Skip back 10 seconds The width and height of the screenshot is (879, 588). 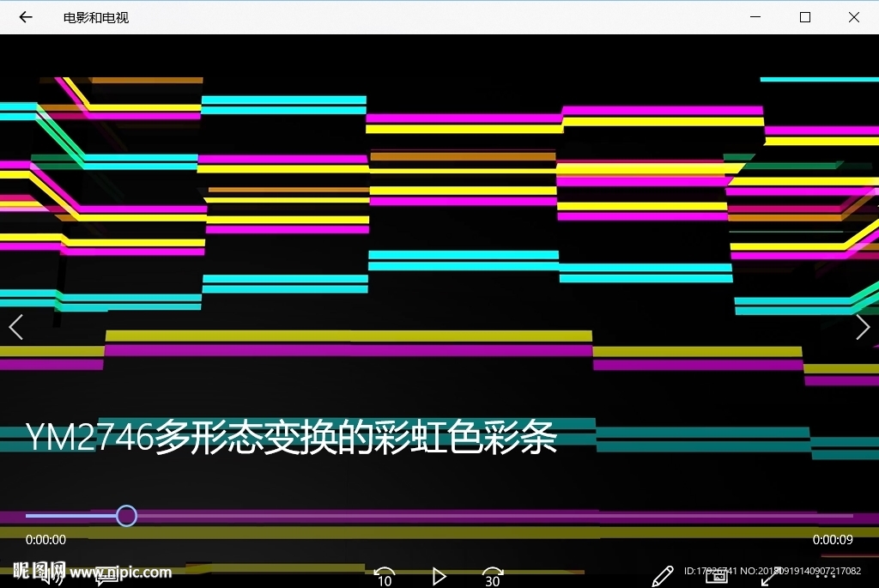pos(385,577)
